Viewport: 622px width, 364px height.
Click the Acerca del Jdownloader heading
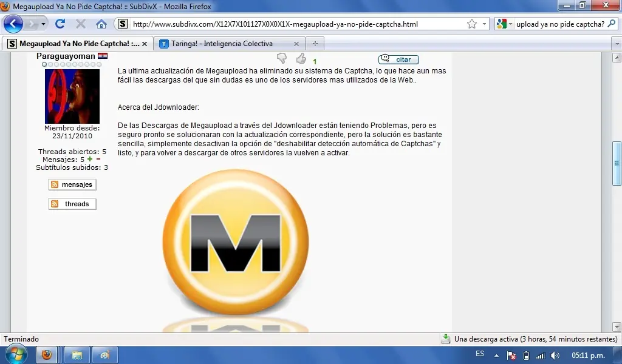pos(159,107)
